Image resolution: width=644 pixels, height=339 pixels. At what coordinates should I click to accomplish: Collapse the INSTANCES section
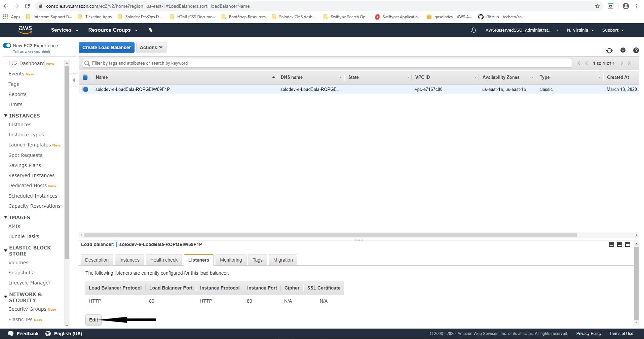pyautogui.click(x=6, y=115)
